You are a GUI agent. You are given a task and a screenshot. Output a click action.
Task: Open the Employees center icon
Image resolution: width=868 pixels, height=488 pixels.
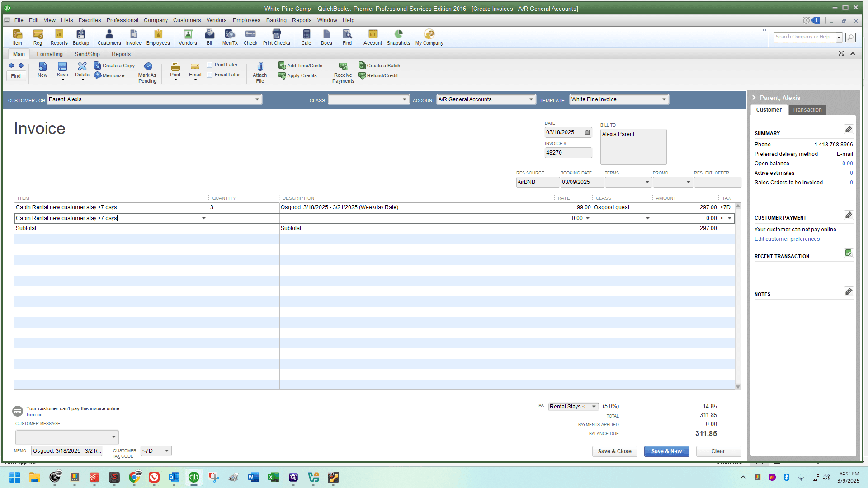point(158,37)
